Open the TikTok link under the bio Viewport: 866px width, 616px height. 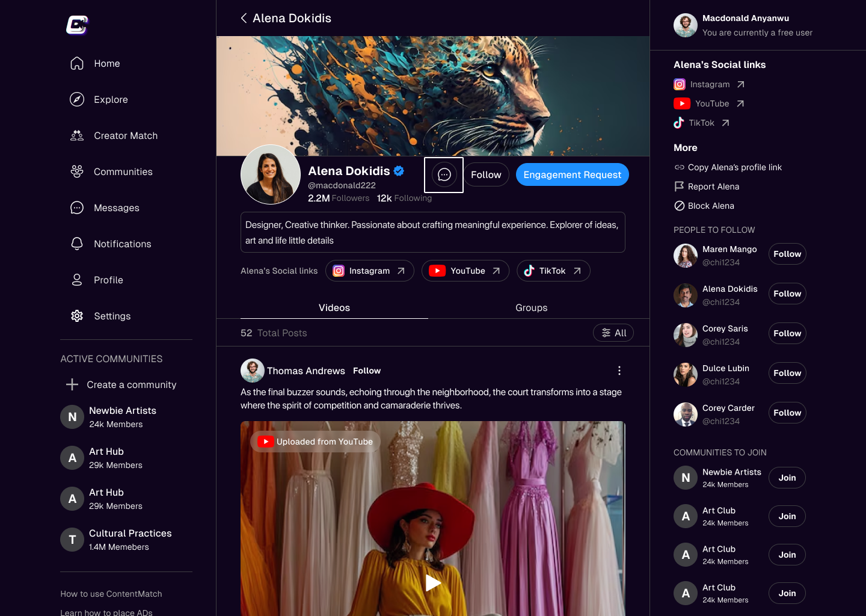pyautogui.click(x=553, y=271)
